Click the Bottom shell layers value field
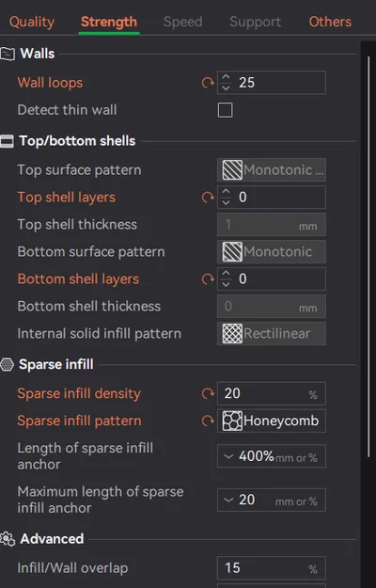 (272, 279)
